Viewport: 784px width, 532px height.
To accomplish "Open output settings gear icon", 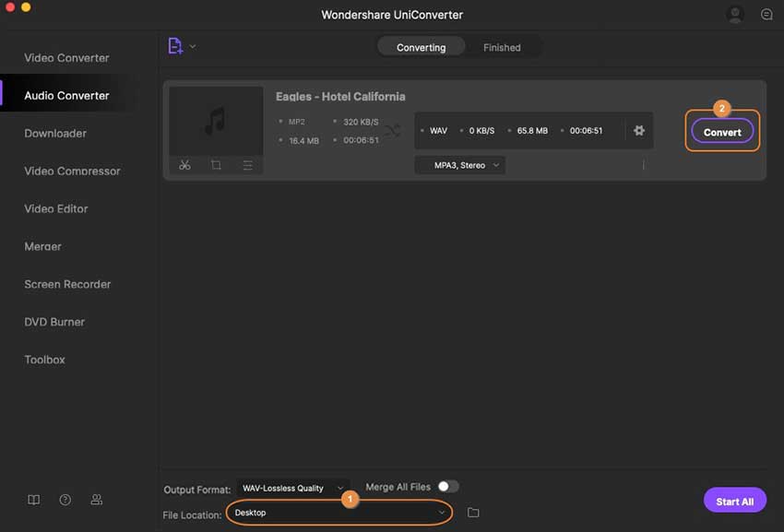I will tap(638, 131).
